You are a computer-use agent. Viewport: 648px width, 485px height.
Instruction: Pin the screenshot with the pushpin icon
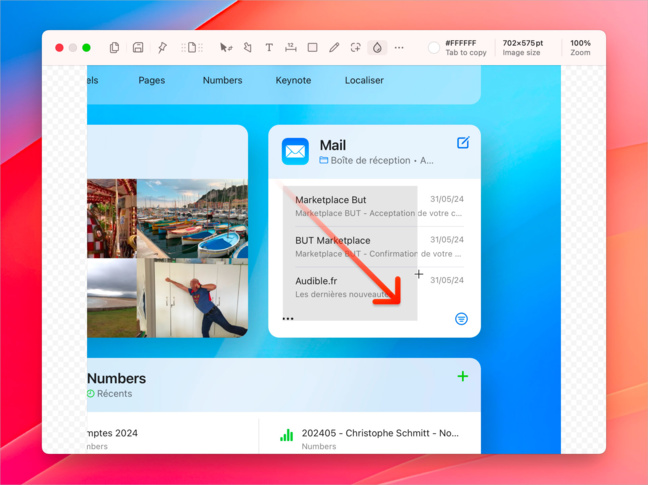(162, 48)
